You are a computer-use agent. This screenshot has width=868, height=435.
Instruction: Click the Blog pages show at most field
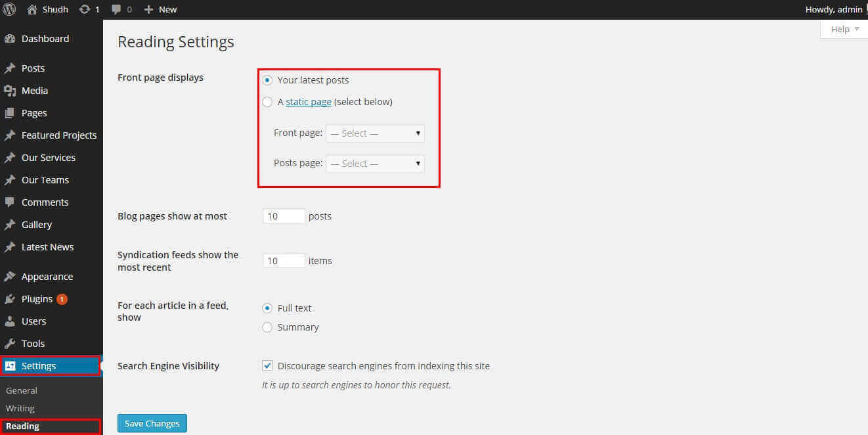click(284, 216)
